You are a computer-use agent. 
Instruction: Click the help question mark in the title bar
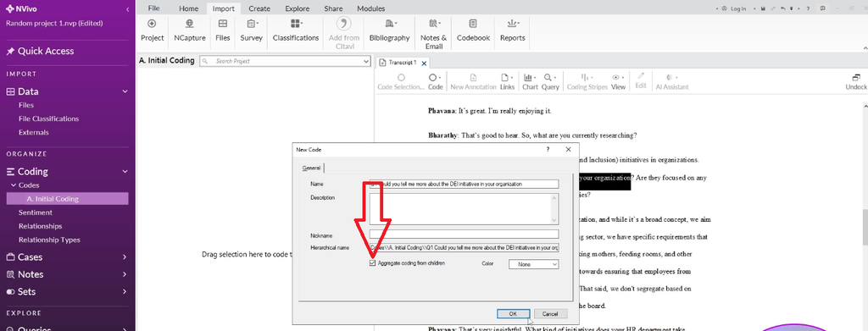click(x=809, y=8)
